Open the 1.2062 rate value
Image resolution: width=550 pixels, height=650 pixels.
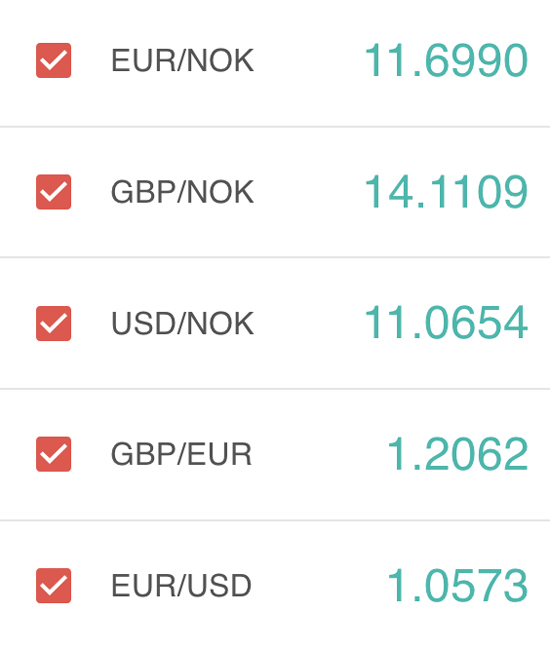coord(458,454)
